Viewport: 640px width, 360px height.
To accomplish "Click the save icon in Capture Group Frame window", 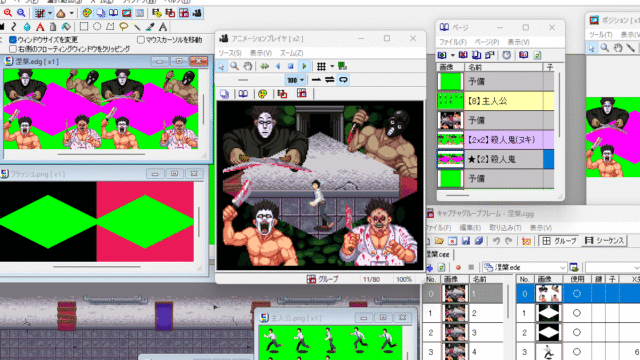I will click(466, 241).
